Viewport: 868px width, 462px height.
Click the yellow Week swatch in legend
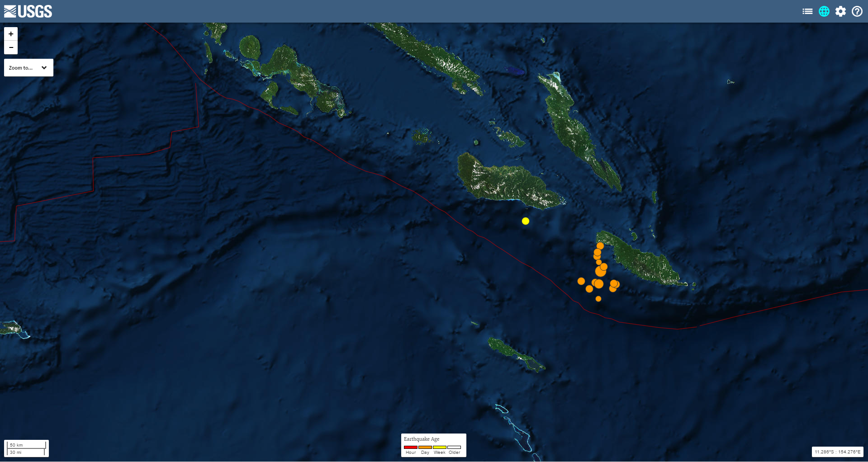(x=439, y=447)
